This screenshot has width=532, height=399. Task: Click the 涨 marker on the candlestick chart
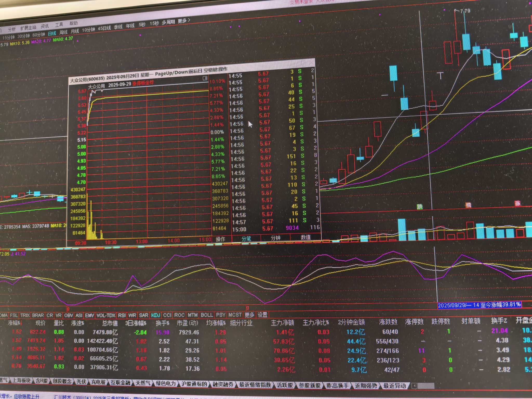click(x=517, y=203)
